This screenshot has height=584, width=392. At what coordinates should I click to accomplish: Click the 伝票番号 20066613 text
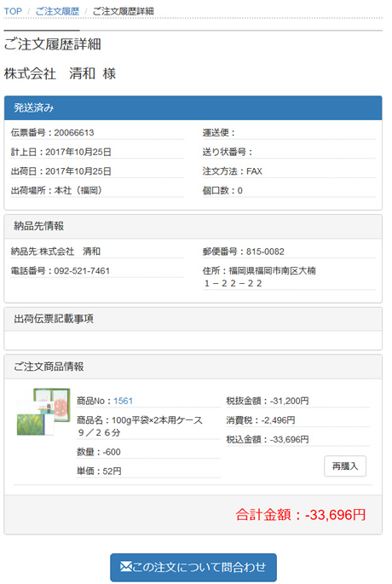click(53, 133)
